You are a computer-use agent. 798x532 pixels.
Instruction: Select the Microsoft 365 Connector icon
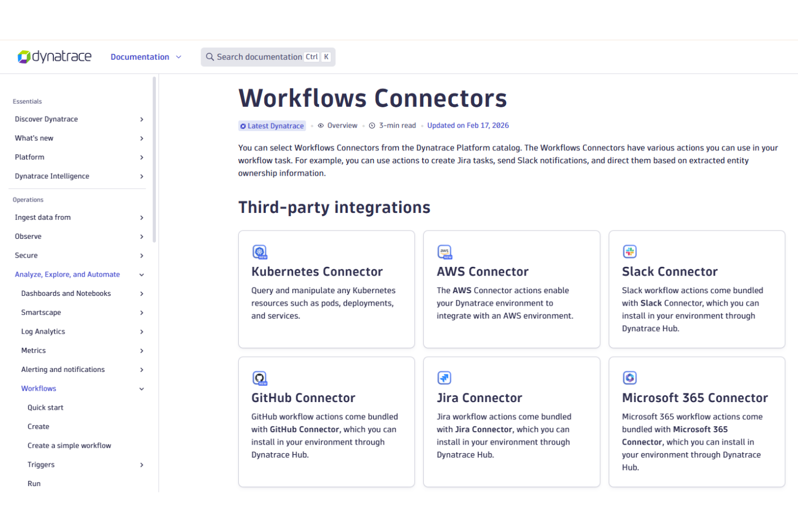pos(630,378)
